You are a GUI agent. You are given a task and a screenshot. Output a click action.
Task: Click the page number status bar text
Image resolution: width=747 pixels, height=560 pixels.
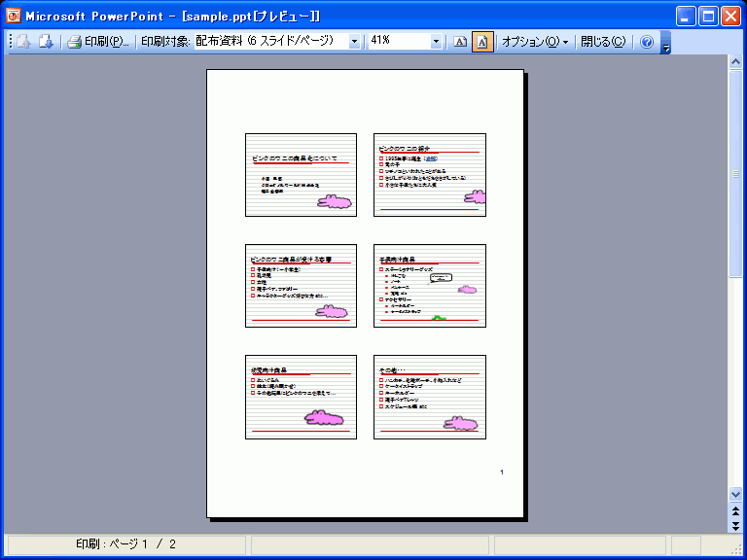[126, 544]
